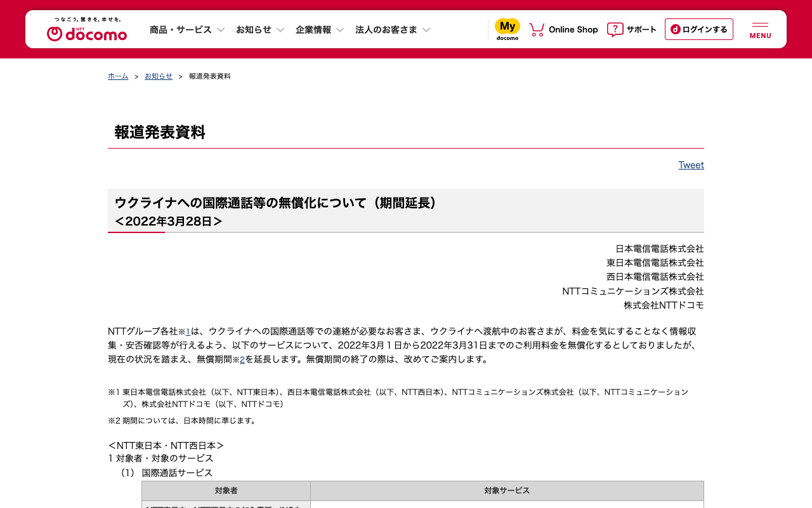The height and width of the screenshot is (508, 812).
Task: Follow footnote ※2 reference link
Action: [x=242, y=359]
